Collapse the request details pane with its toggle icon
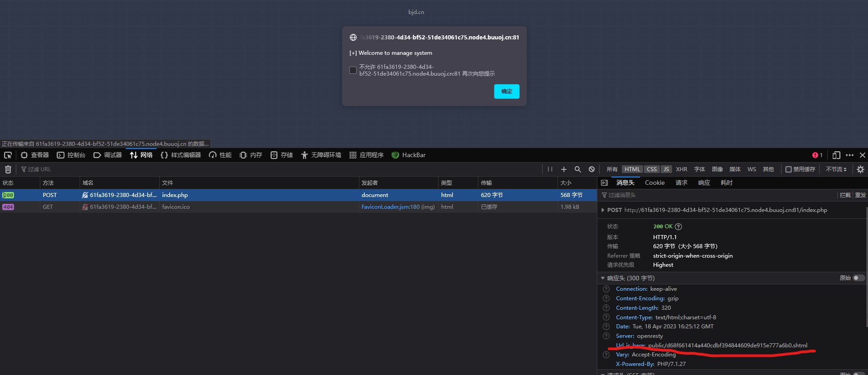 pos(604,183)
